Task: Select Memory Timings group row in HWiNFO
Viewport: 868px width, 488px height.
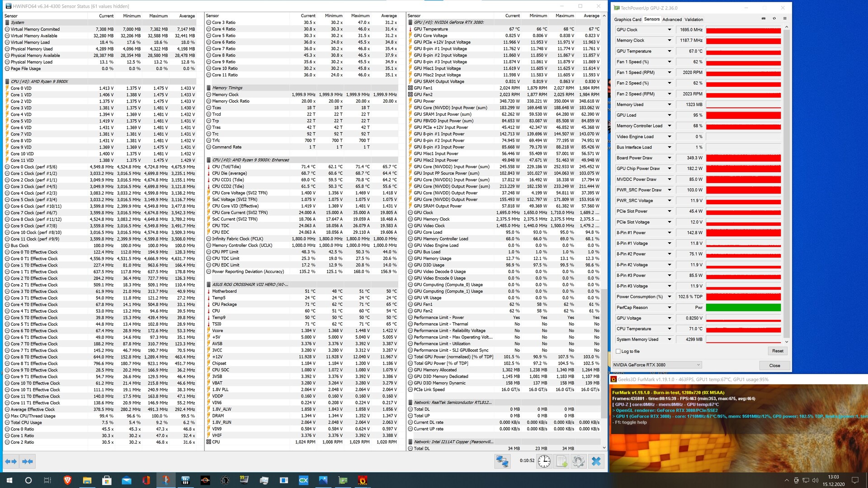Action: click(302, 88)
